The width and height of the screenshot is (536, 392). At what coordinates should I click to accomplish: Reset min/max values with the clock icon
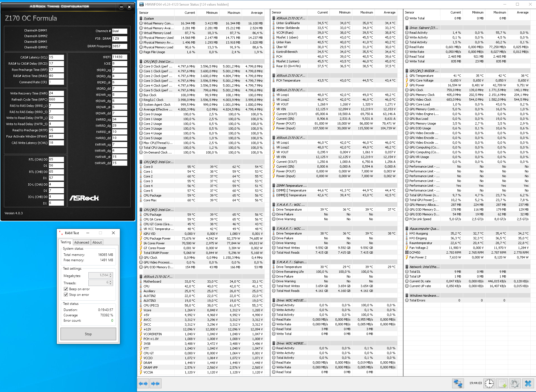pos(489,383)
